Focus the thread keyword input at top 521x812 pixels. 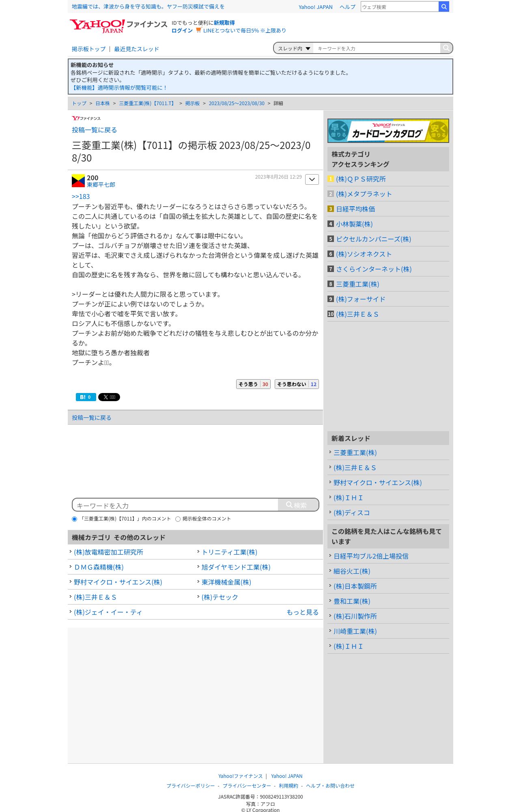coord(377,48)
